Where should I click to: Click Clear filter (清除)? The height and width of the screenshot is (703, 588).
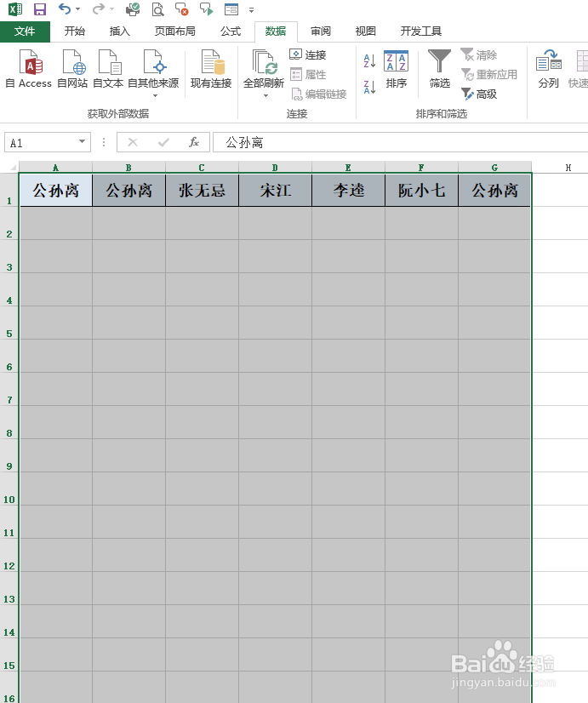pos(478,54)
